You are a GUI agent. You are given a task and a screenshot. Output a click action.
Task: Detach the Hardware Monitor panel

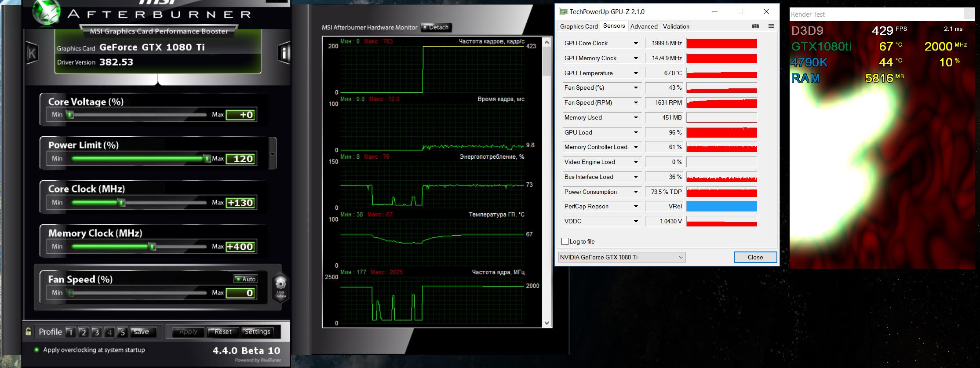pos(436,27)
